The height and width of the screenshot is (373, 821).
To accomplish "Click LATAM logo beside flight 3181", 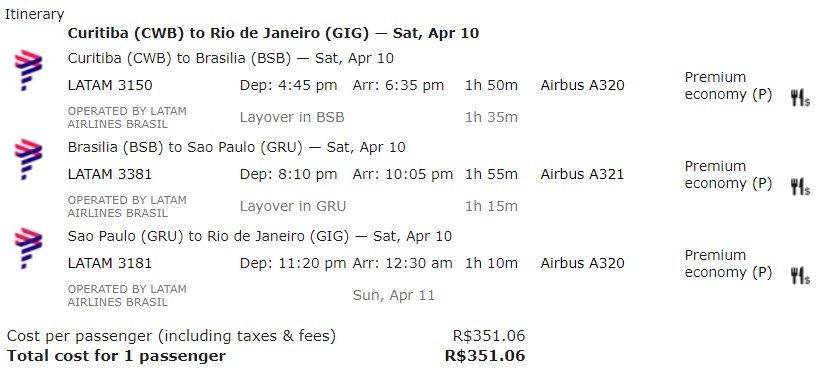I will [x=28, y=248].
